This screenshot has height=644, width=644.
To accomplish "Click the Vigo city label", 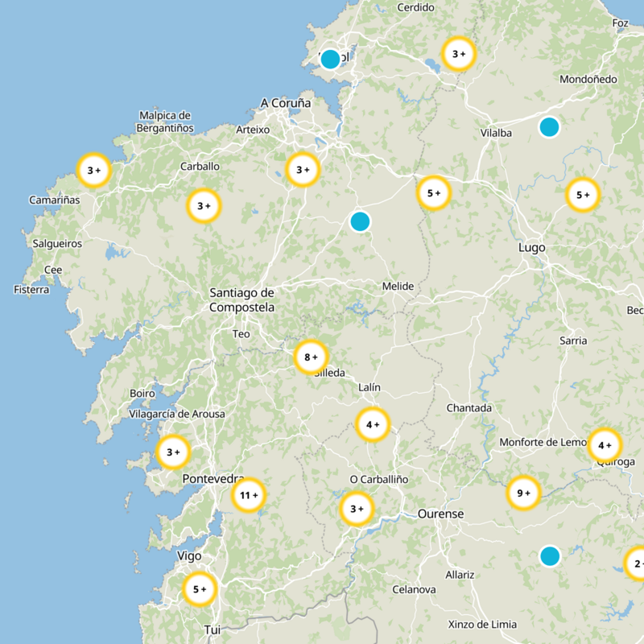I will [x=189, y=556].
